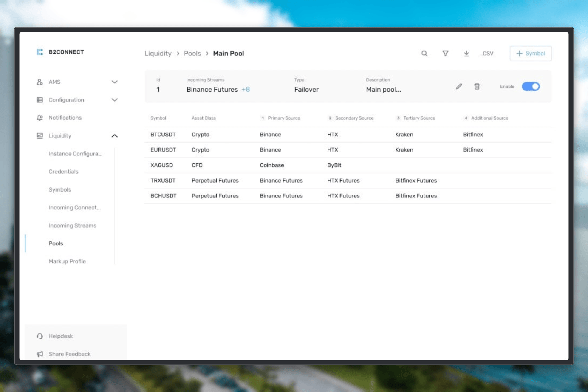This screenshot has width=588, height=392.
Task: Open the Markup Profile sidebar item
Action: click(67, 262)
